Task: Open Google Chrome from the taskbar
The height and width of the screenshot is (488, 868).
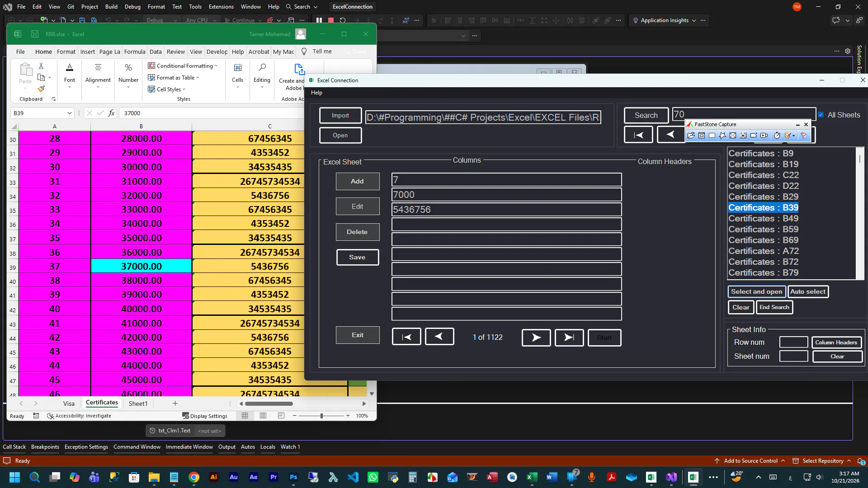Action: coord(194,477)
